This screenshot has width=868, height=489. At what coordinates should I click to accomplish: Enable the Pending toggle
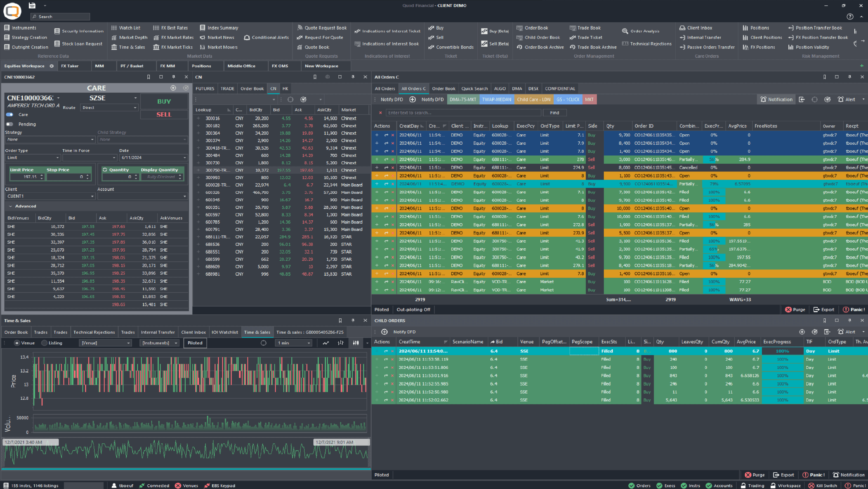(9, 124)
